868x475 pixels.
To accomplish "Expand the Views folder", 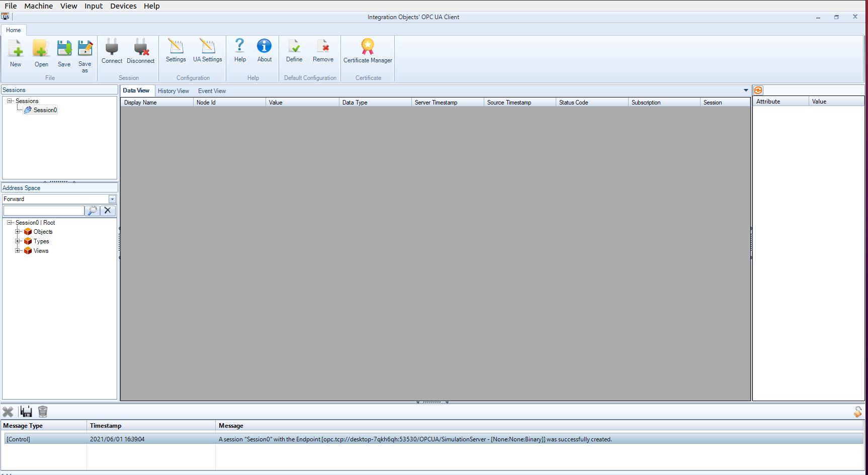I will [18, 251].
